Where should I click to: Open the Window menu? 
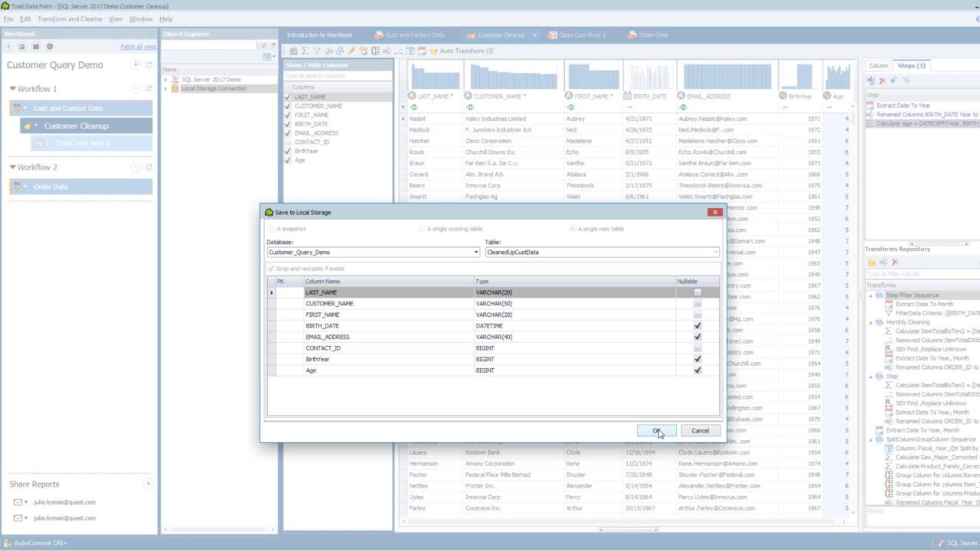click(140, 19)
